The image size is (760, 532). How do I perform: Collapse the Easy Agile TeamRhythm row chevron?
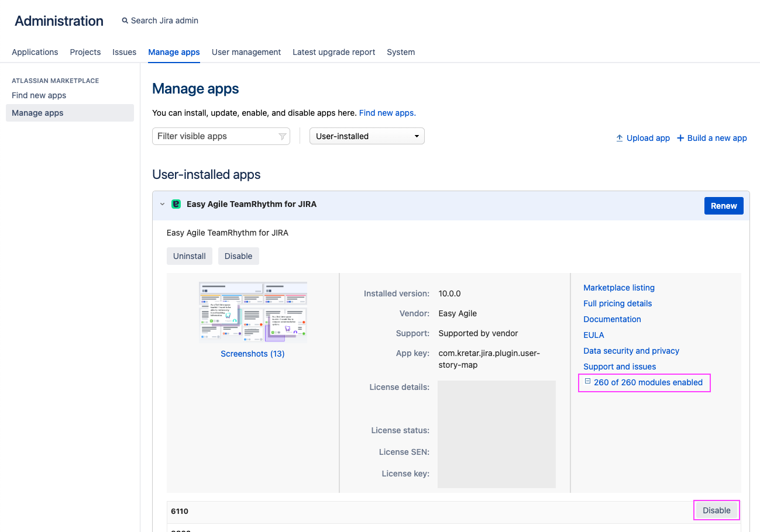162,204
